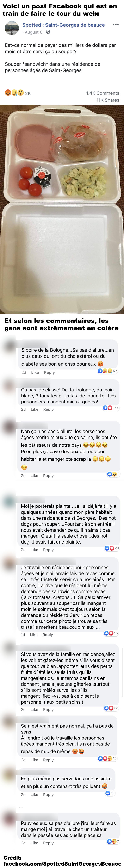Open reactions count 20 on plainte comment
Image resolution: width=124 pixels, height=868 pixels.
[112, 548]
